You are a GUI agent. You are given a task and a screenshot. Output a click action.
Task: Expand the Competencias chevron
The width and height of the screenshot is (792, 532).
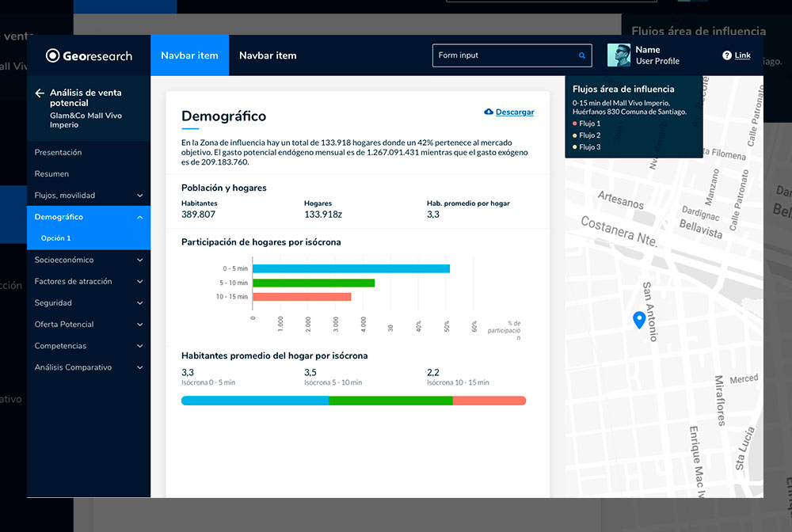point(140,346)
